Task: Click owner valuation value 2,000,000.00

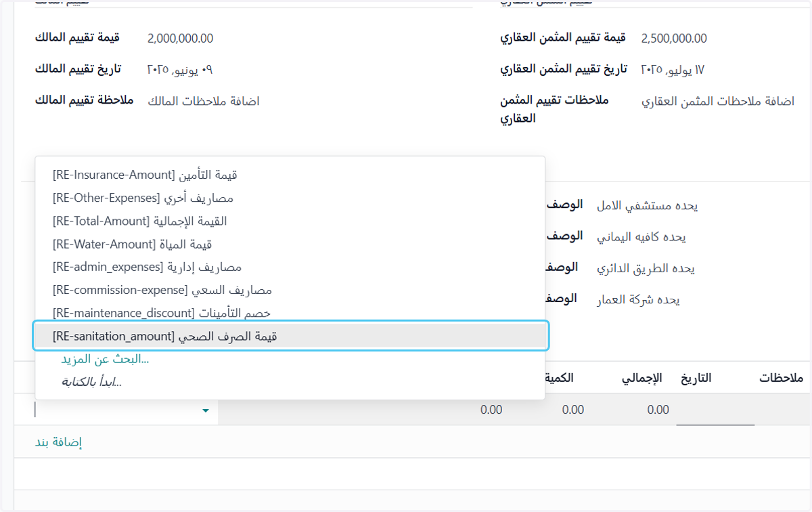Action: click(180, 39)
